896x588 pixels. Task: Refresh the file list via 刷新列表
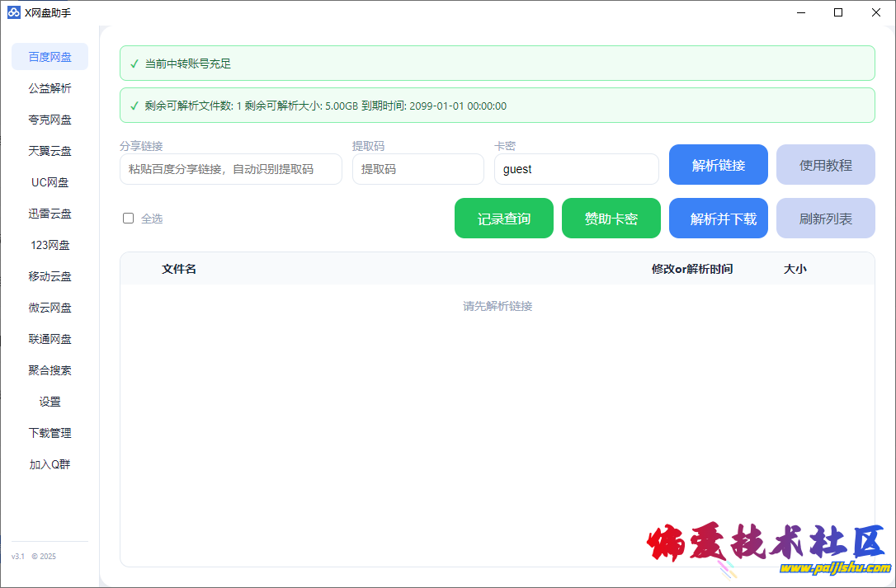(825, 218)
